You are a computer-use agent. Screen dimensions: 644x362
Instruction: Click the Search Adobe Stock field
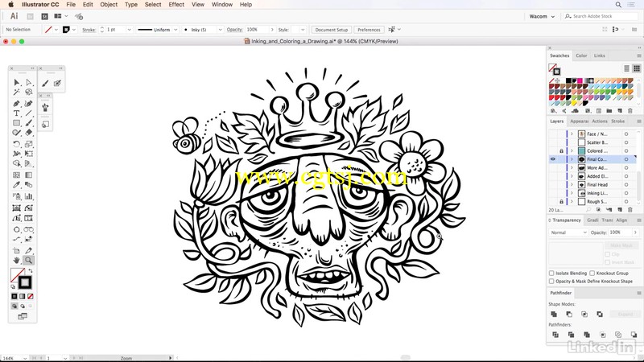pos(601,16)
